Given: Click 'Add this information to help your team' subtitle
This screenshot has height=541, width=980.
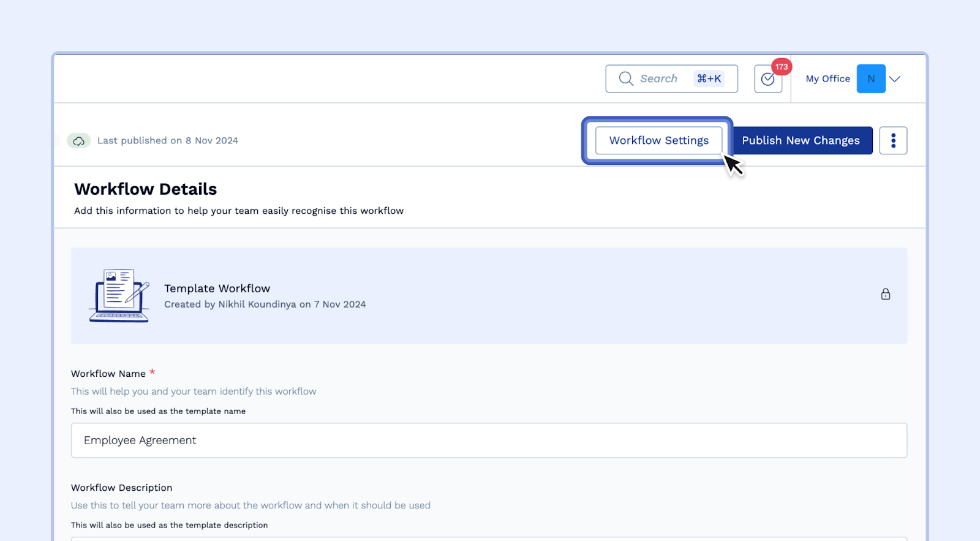Looking at the screenshot, I should pyautogui.click(x=239, y=211).
